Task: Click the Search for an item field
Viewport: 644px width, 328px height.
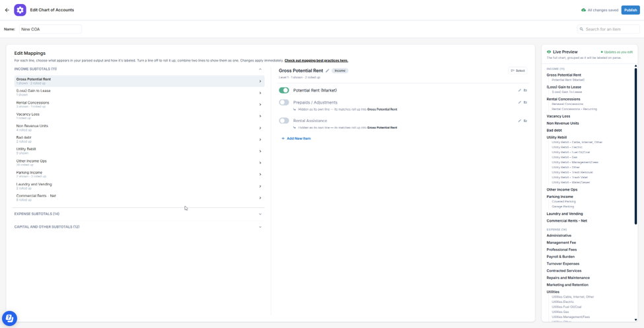Action: (x=608, y=29)
